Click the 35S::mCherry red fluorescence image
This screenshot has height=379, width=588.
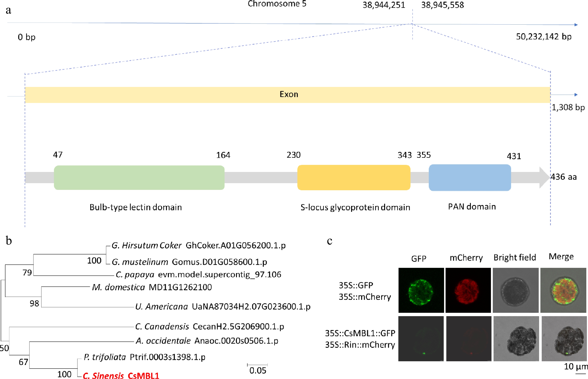tap(468, 290)
